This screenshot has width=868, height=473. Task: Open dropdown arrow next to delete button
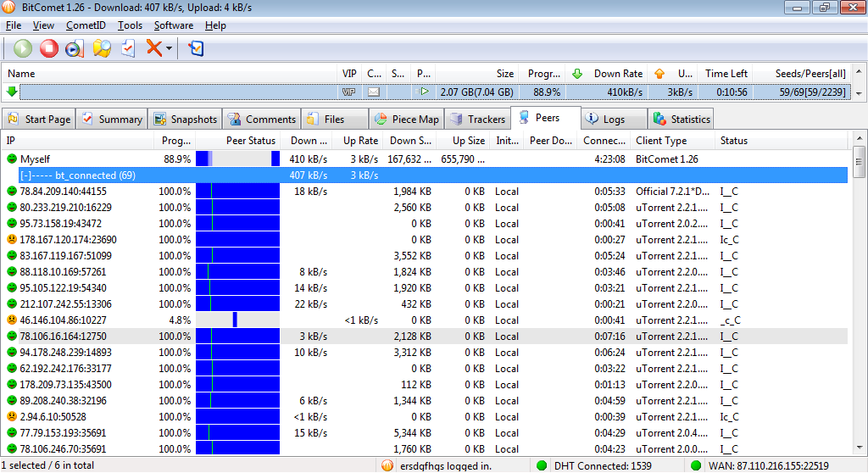point(169,49)
